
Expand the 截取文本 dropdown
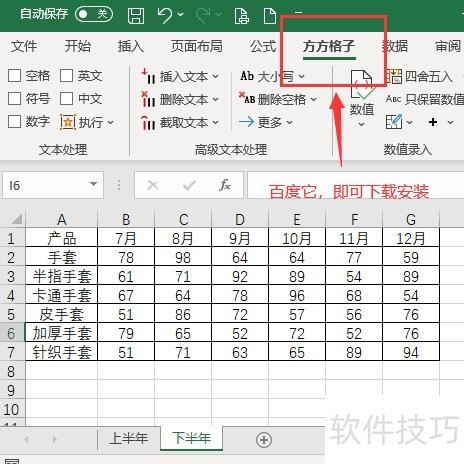(x=215, y=123)
